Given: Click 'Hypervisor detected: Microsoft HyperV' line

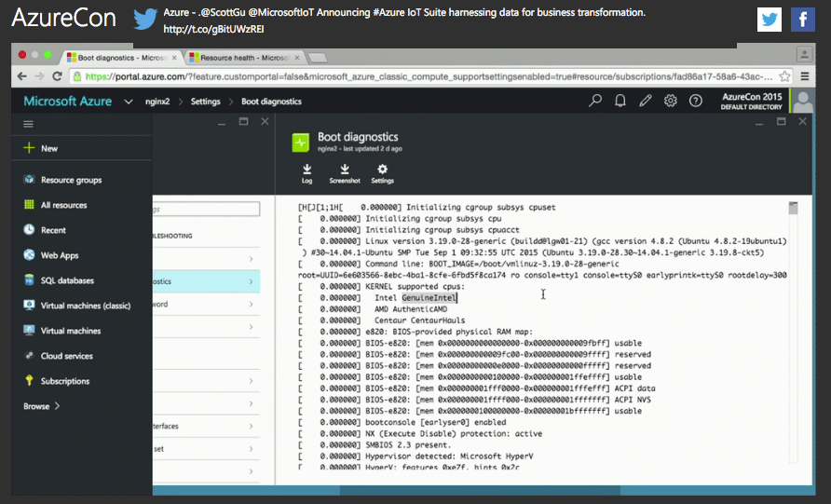Looking at the screenshot, I should pyautogui.click(x=449, y=456).
